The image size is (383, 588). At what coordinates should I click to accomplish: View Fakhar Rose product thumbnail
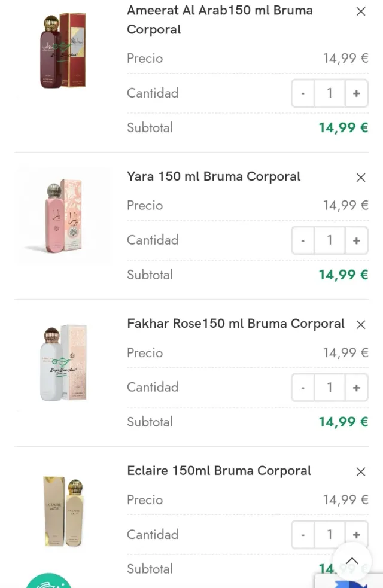63,363
